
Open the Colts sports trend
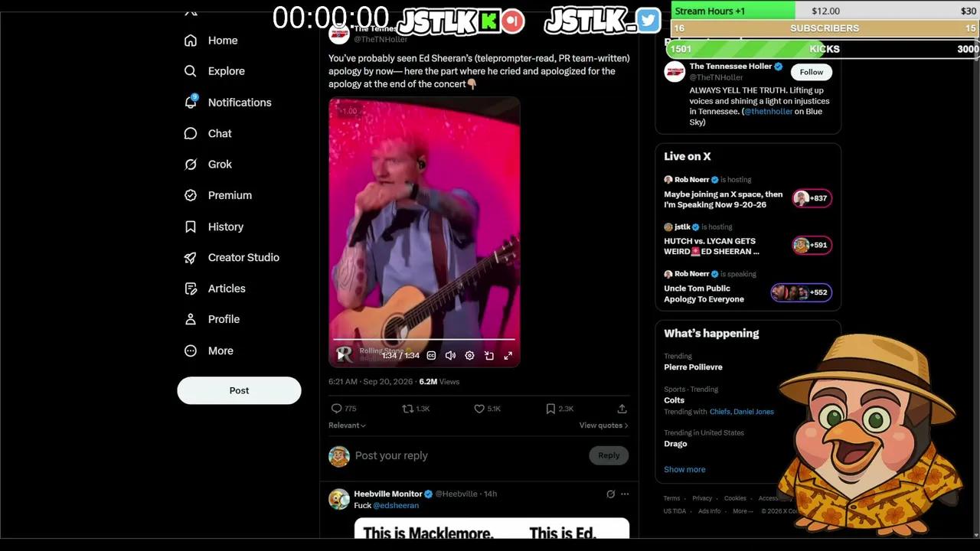click(x=675, y=400)
